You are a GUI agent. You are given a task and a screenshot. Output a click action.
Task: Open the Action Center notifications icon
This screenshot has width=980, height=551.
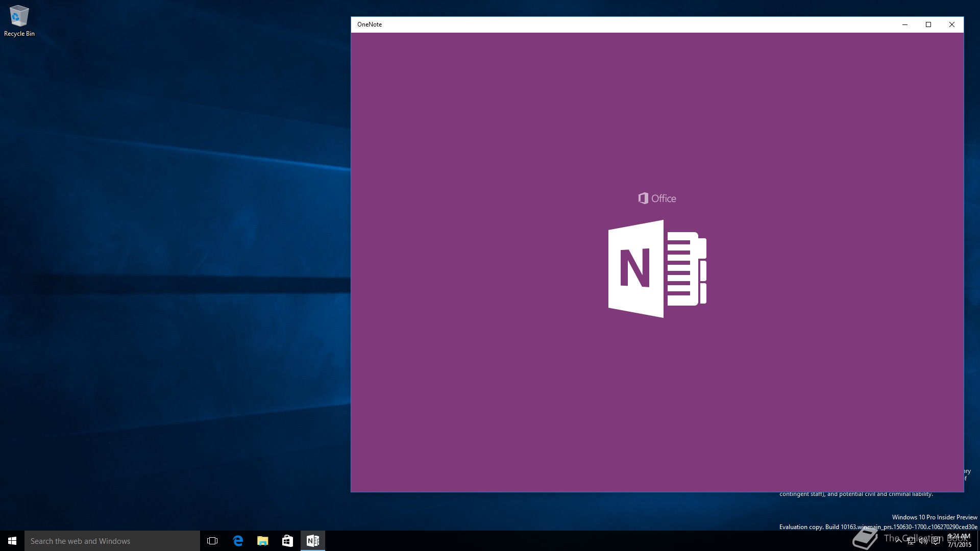936,541
